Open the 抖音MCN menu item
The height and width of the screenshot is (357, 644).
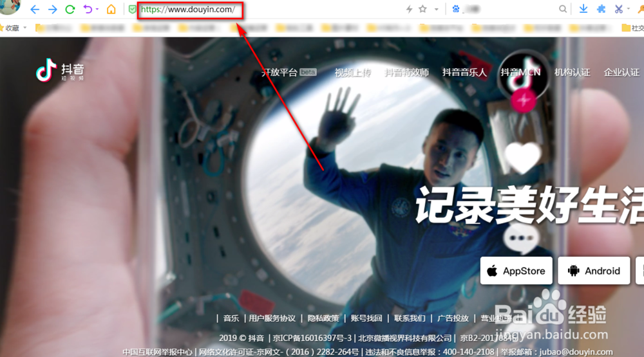pos(520,73)
